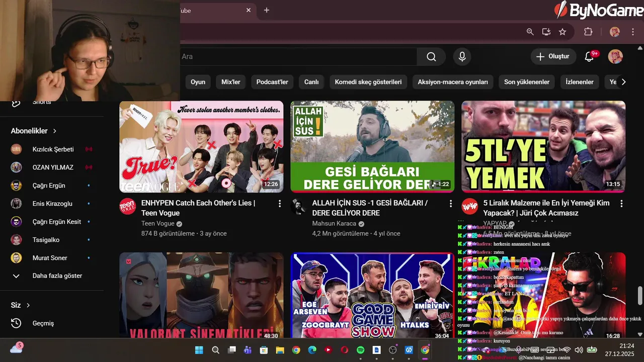Select Aksiyon-macera oyunları chip
The width and height of the screenshot is (644, 362).
[x=453, y=82]
